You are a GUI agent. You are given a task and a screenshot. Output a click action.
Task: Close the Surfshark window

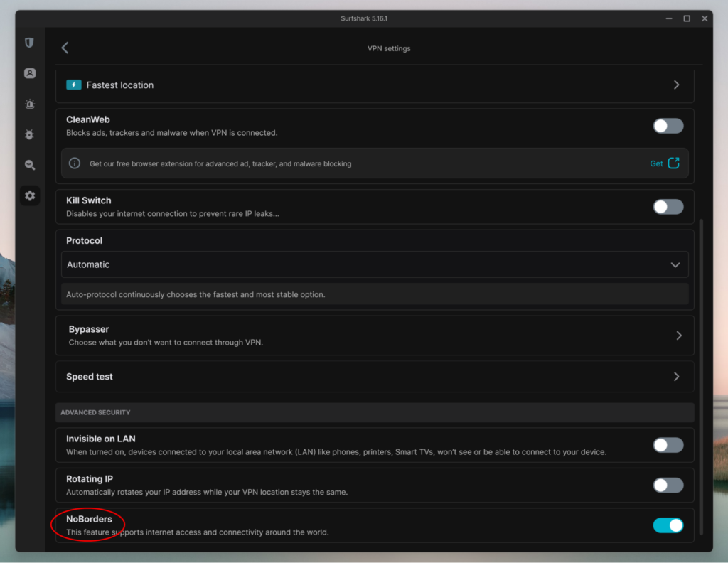[705, 18]
